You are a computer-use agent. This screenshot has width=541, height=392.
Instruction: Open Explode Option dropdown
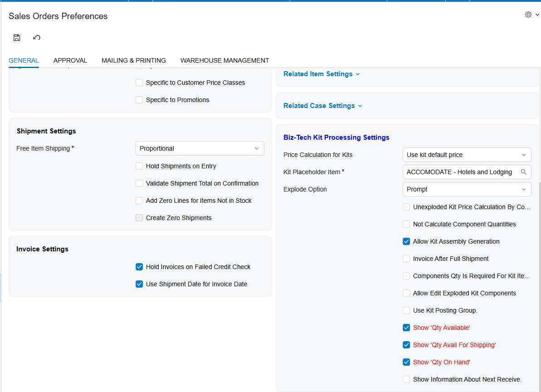[467, 189]
